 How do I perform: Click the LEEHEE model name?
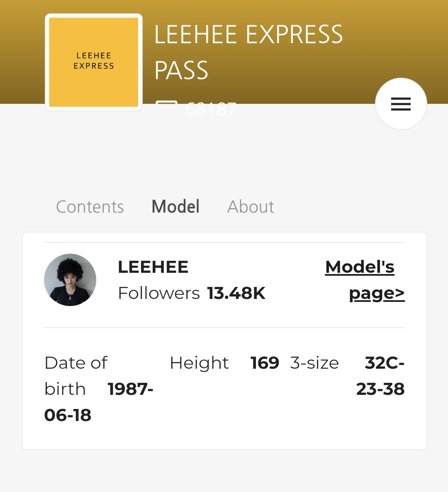pyautogui.click(x=153, y=267)
